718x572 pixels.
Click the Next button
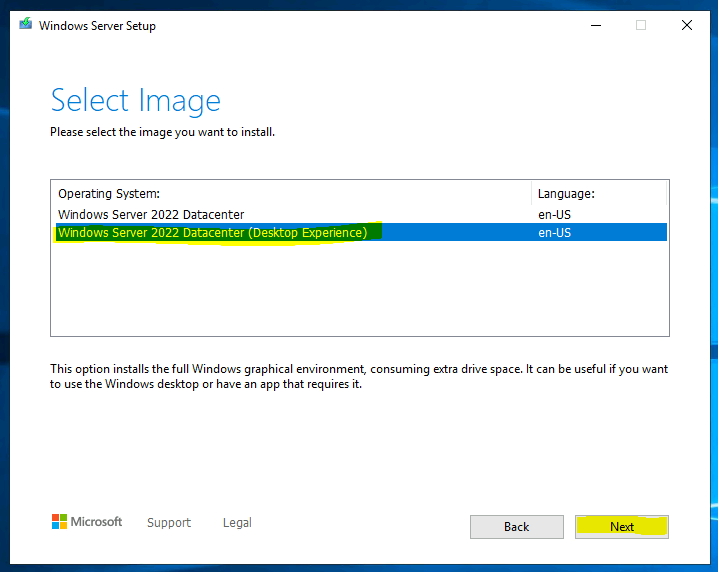[621, 527]
